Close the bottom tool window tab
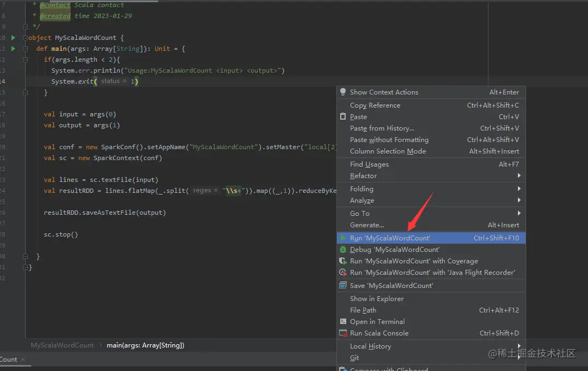The height and width of the screenshot is (371, 588). [23, 360]
